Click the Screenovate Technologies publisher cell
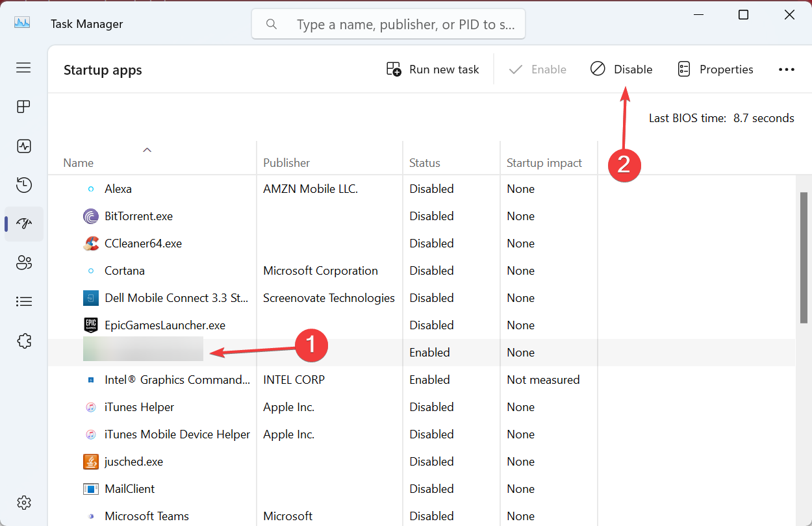The width and height of the screenshot is (812, 526). [329, 298]
